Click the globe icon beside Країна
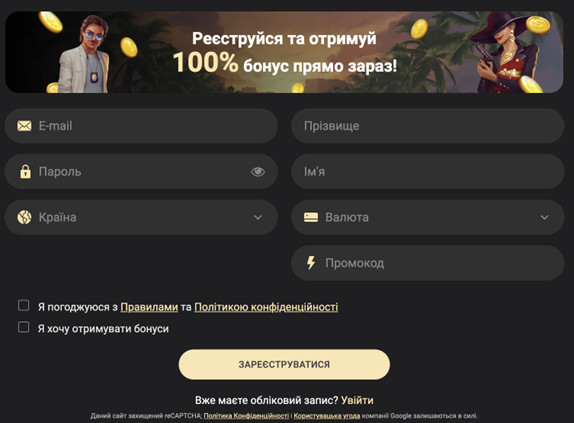Screen dimensions: 574x423 pos(24,217)
